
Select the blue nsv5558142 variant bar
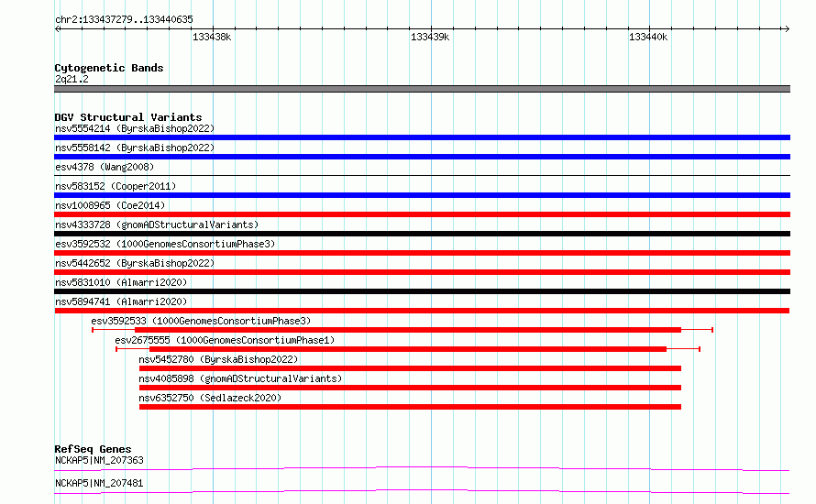(422, 157)
